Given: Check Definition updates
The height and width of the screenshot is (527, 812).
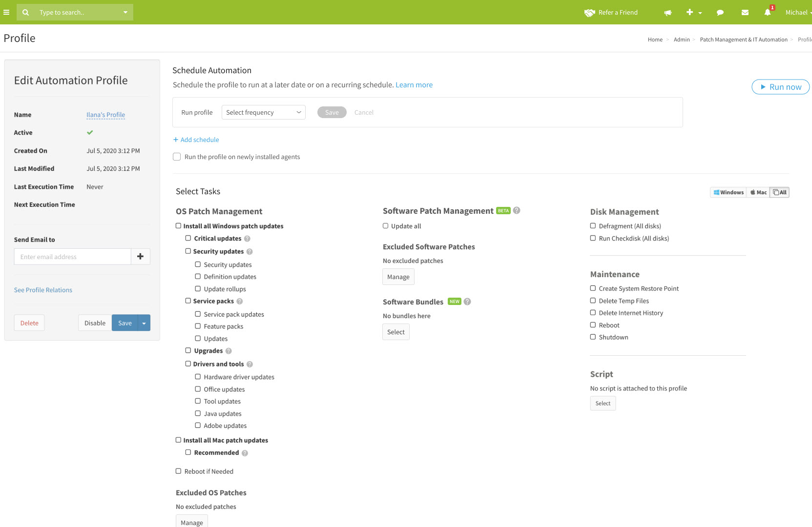Looking at the screenshot, I should click(x=198, y=276).
